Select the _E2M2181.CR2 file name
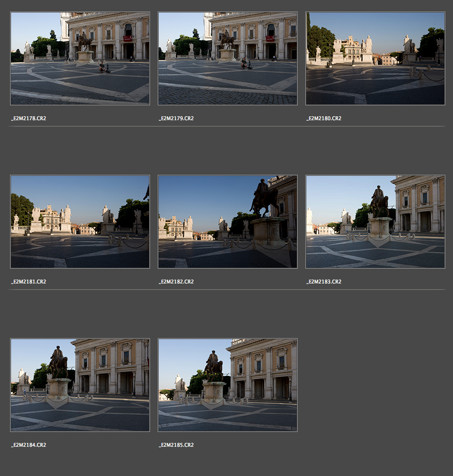The height and width of the screenshot is (476, 453). (29, 282)
